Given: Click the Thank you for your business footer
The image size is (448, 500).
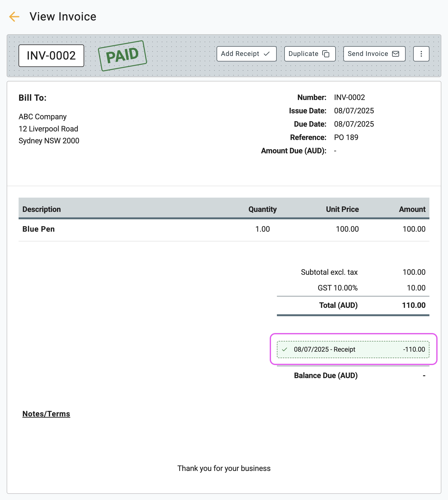Looking at the screenshot, I should tap(224, 468).
